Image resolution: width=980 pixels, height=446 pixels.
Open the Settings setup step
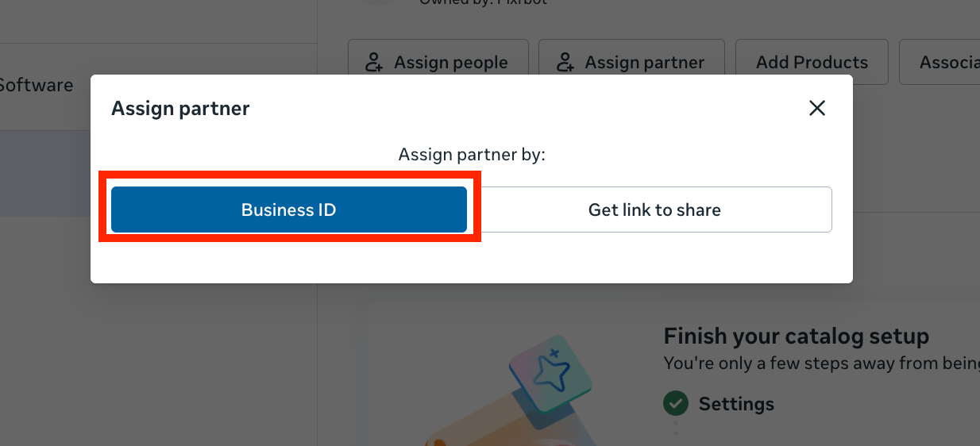point(736,404)
